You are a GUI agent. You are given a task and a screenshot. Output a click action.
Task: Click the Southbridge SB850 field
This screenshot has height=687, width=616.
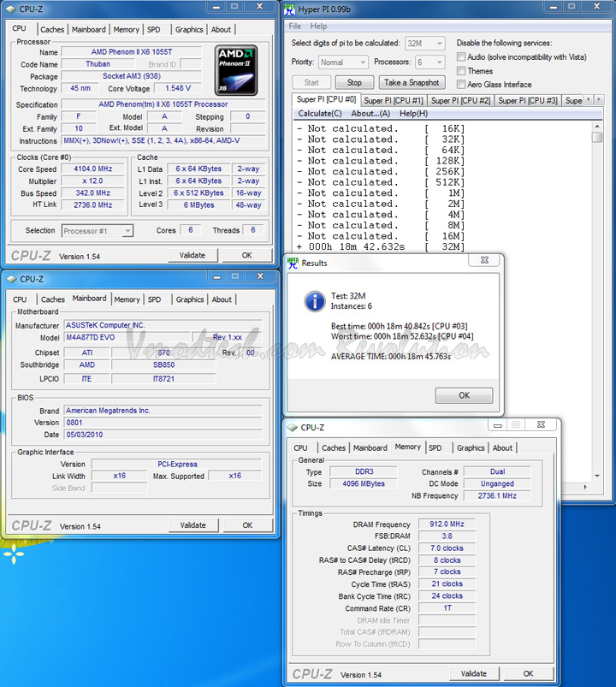[164, 365]
